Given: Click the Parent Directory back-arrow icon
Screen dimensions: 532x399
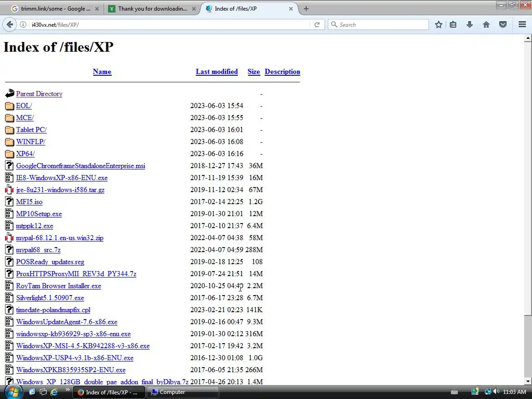Looking at the screenshot, I should pos(10,93).
